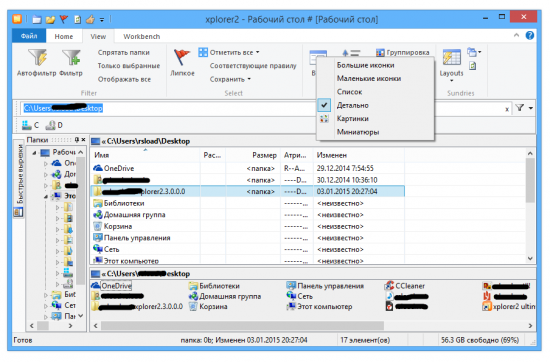Open the dropdown arrow under Layouts

[x=451, y=81]
